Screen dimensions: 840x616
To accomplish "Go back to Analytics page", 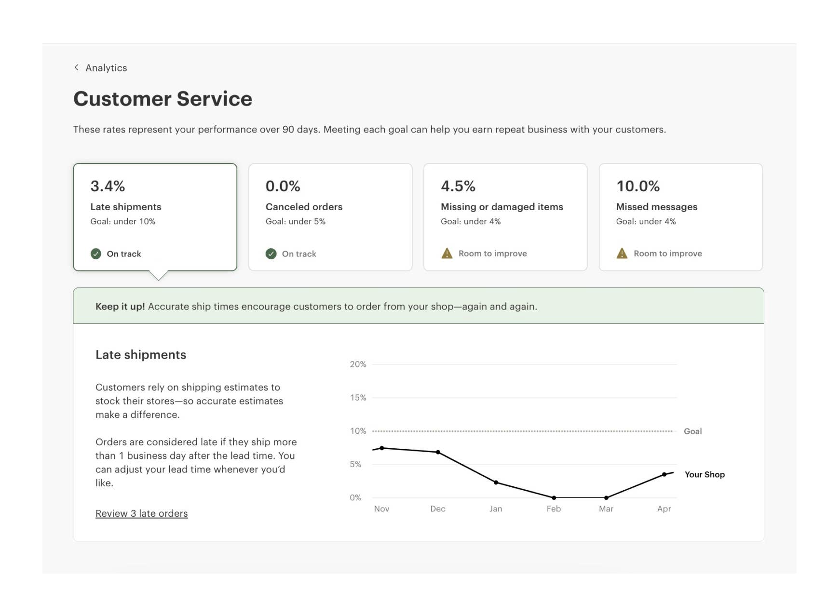I will 106,68.
